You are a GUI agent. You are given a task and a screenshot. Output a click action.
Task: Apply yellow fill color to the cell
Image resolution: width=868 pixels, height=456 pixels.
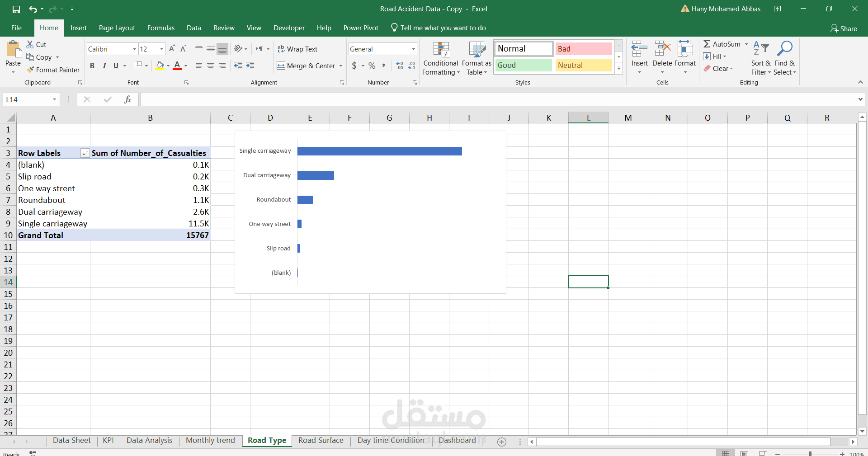160,66
